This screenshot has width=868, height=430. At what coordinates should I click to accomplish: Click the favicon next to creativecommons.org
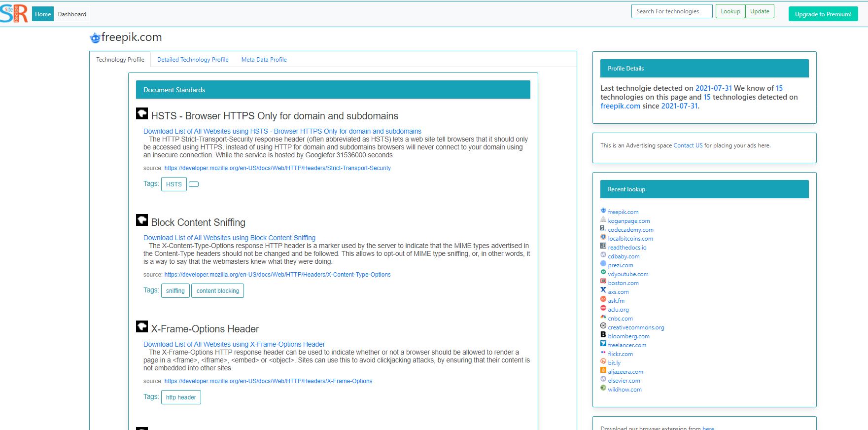(x=603, y=326)
